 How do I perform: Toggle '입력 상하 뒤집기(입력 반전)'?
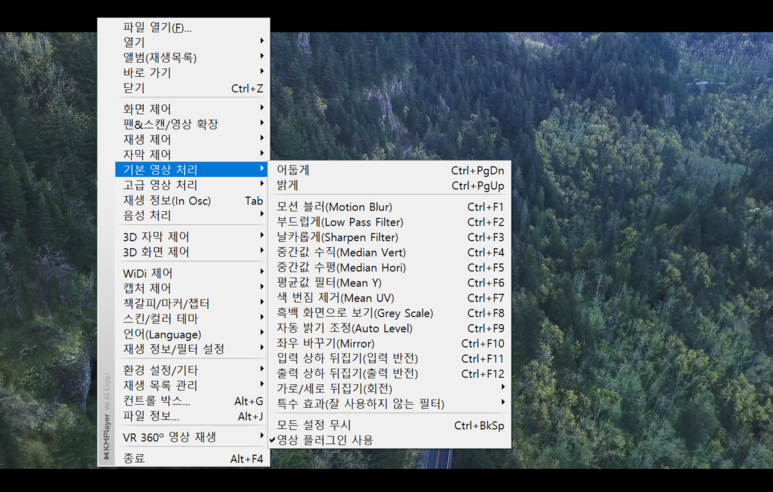point(389,358)
